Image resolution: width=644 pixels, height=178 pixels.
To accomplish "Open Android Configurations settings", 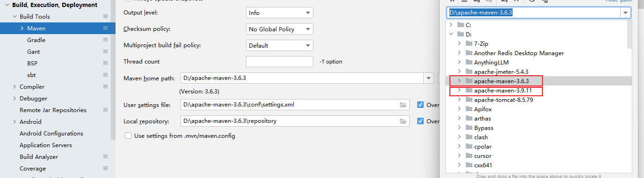I will click(51, 134).
